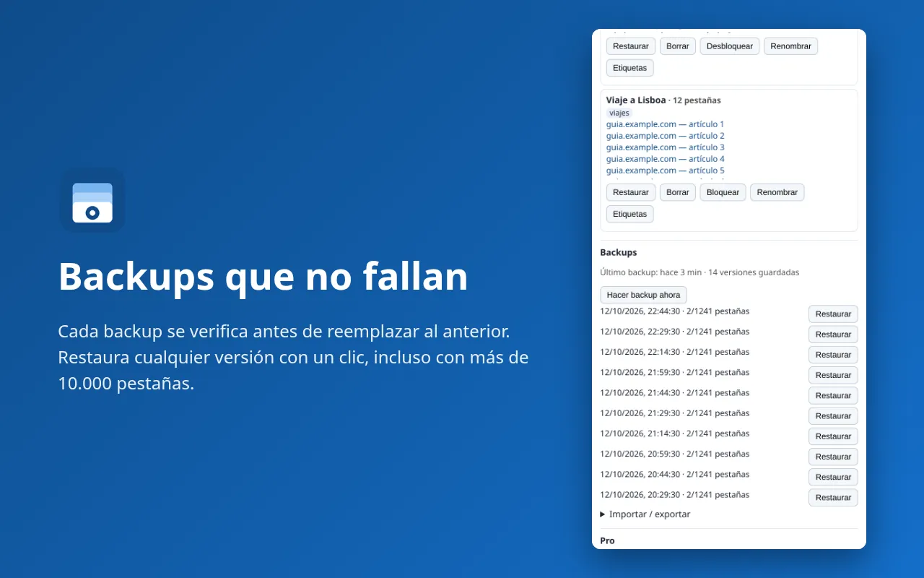Screen dimensions: 924x578
Task: Open guia.example.com — artículo 5 link
Action: click(x=665, y=171)
